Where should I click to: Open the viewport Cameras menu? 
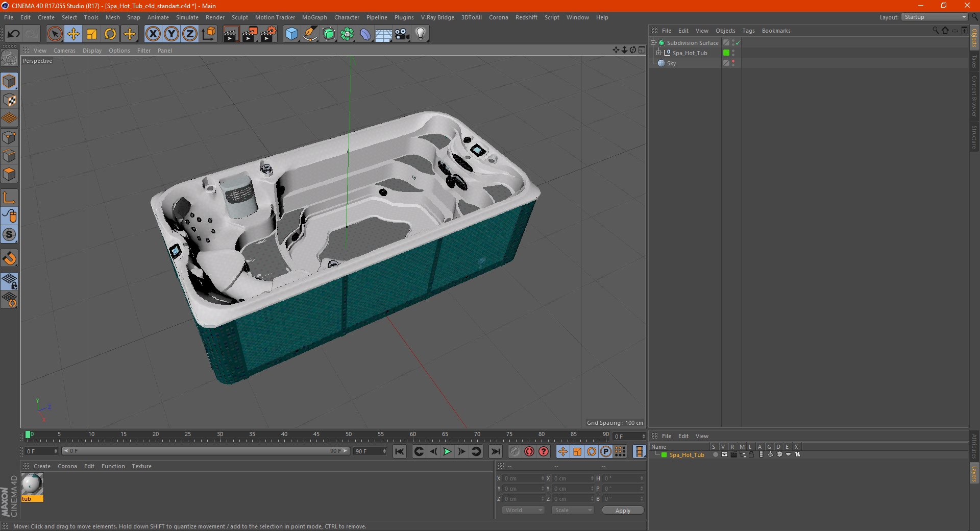pos(64,51)
